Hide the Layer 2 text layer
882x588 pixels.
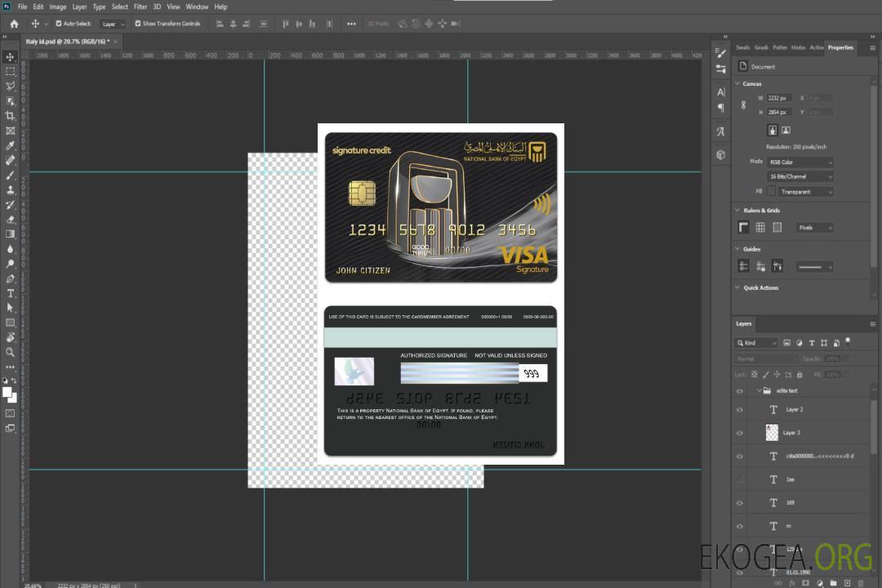point(739,410)
